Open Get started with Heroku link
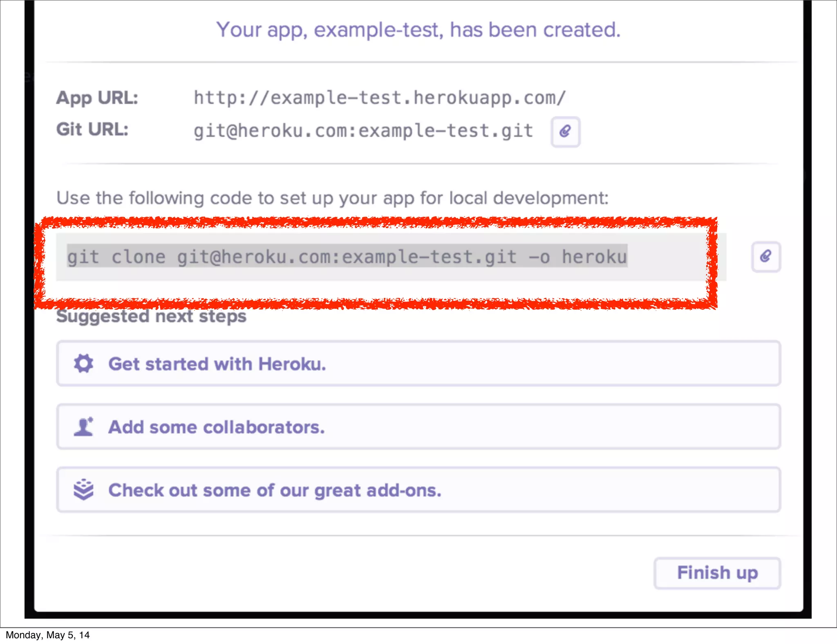This screenshot has height=644, width=837. coord(217,364)
